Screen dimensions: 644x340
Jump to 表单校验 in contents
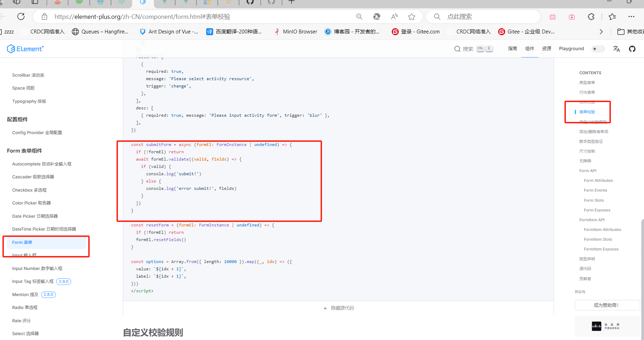click(587, 112)
